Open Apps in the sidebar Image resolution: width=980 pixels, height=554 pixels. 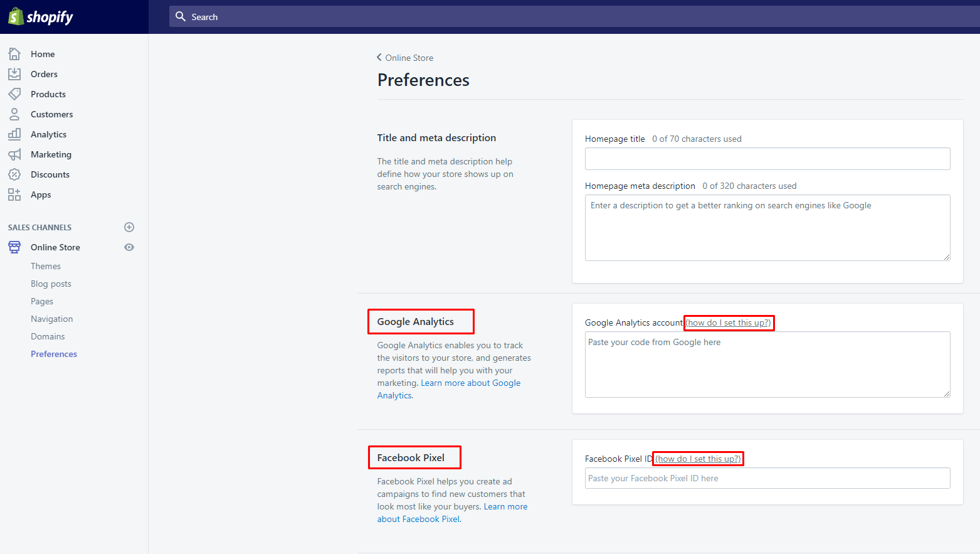click(41, 194)
